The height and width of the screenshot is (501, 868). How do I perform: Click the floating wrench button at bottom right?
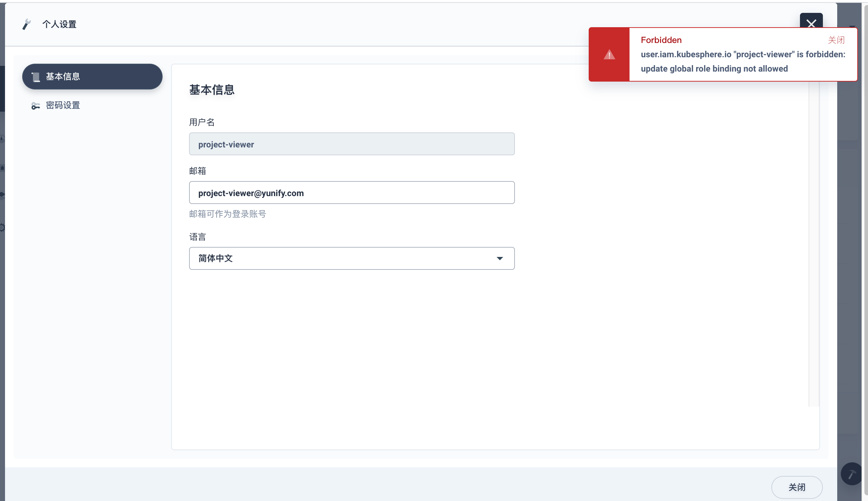(851, 473)
